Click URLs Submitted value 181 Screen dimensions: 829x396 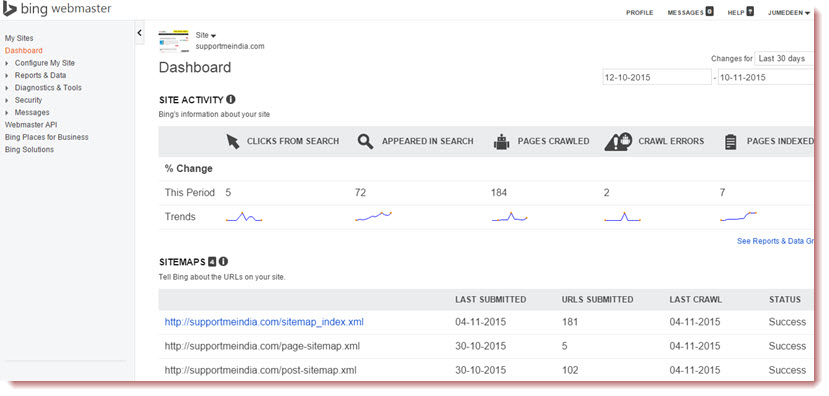(x=570, y=322)
